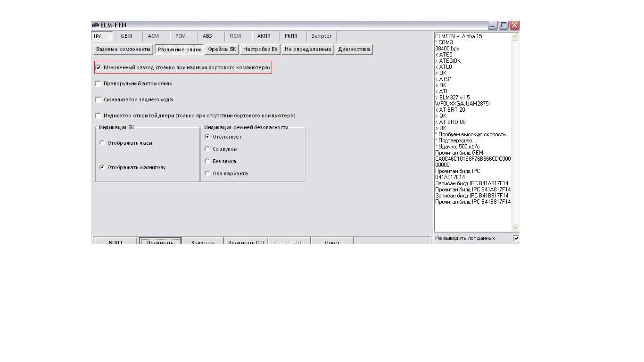Viewport: 644px width, 362px height.
Task: Click the AT BRD 08 log line
Action: 450,122
